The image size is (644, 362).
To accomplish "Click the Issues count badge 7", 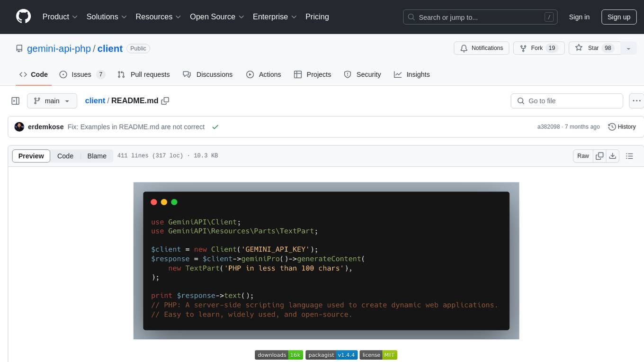I will click(100, 74).
